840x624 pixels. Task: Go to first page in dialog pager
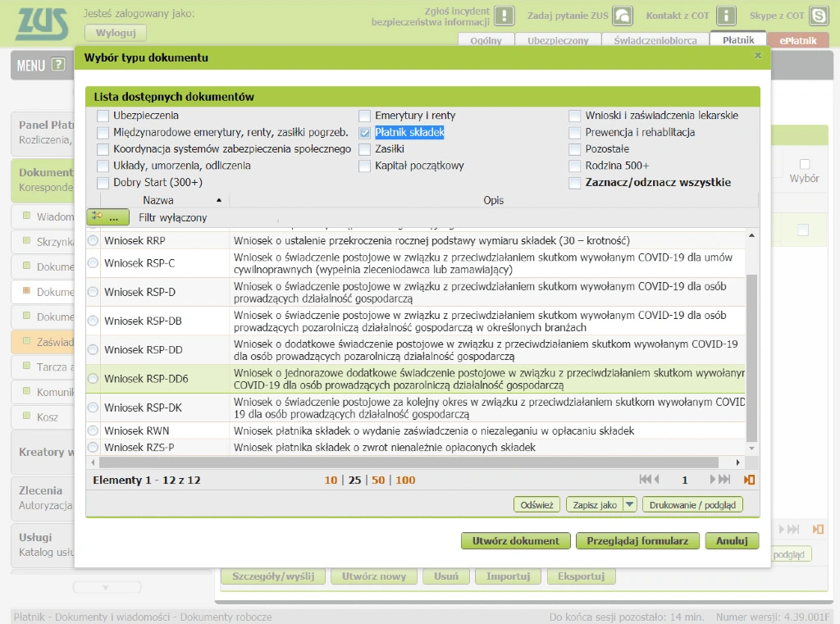[x=645, y=480]
